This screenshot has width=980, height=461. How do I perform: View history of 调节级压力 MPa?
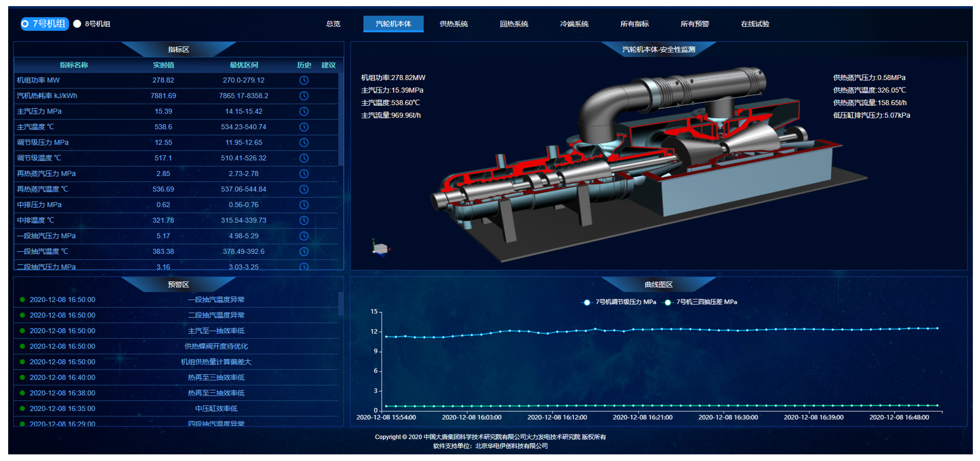pyautogui.click(x=304, y=143)
